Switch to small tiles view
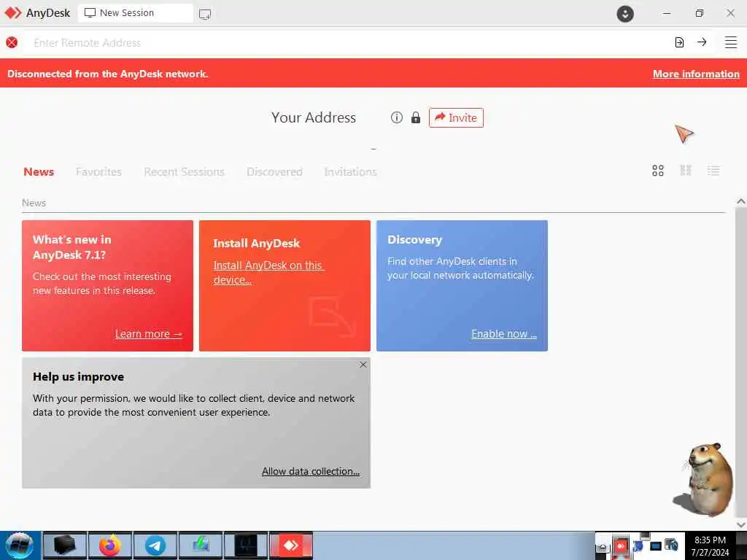 [x=686, y=171]
